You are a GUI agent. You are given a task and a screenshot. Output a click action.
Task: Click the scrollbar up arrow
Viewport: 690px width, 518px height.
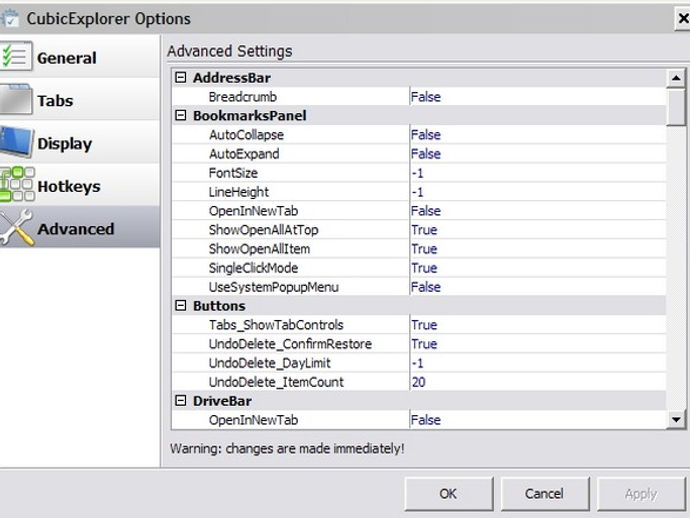point(676,78)
